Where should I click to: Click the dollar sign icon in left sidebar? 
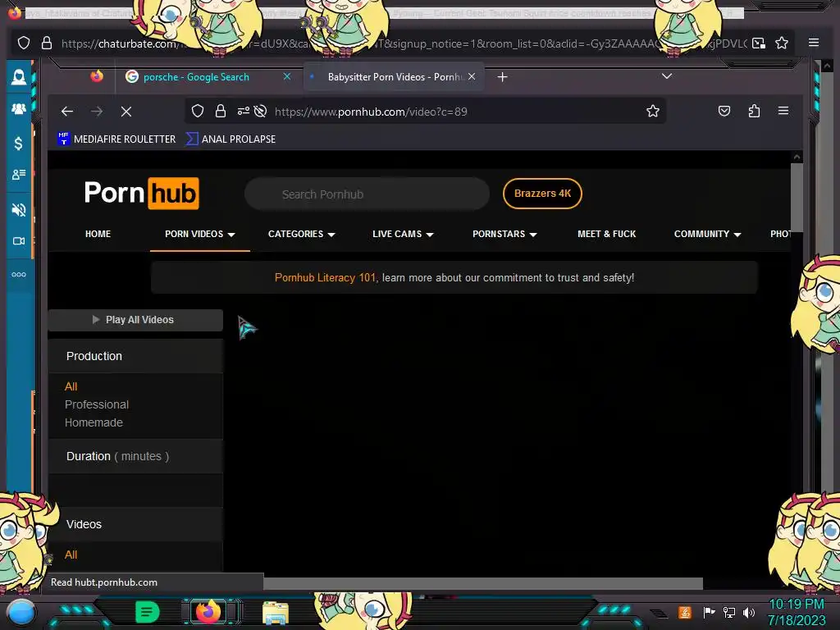(x=19, y=143)
